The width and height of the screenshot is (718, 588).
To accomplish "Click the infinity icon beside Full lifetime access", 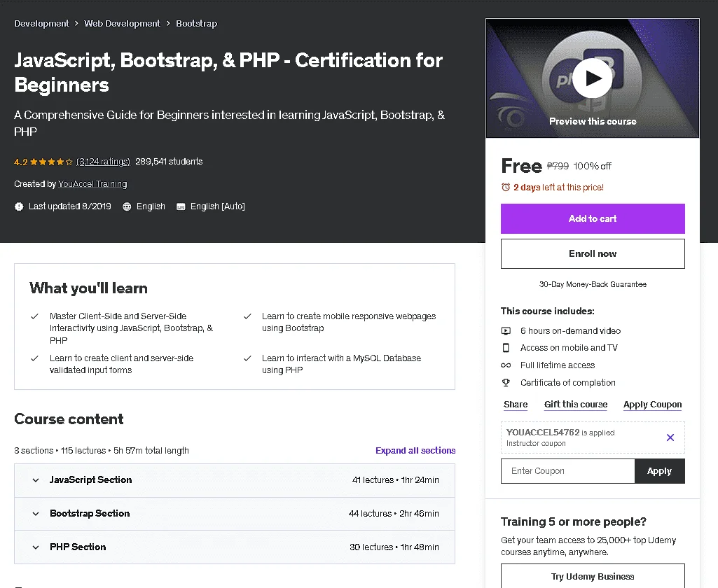I will tap(506, 365).
